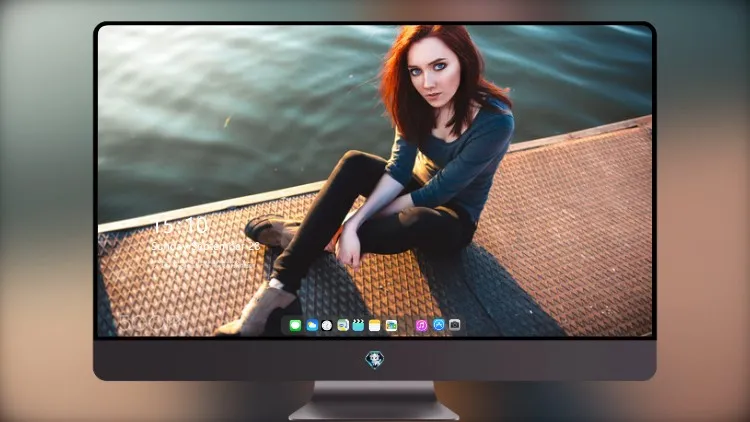Image resolution: width=750 pixels, height=422 pixels.
Task: Launch the Weather app from the dock
Action: tap(312, 325)
